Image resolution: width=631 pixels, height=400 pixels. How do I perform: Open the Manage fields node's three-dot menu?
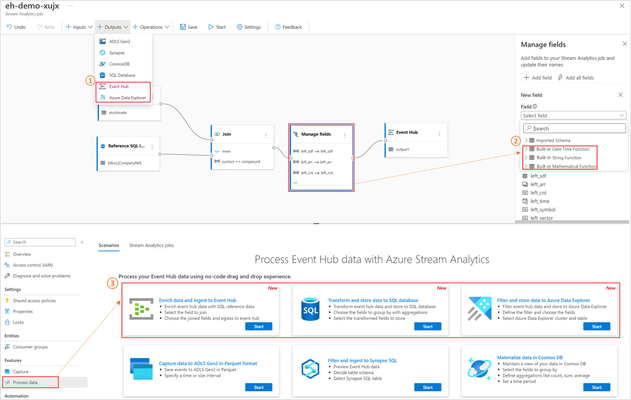point(344,135)
